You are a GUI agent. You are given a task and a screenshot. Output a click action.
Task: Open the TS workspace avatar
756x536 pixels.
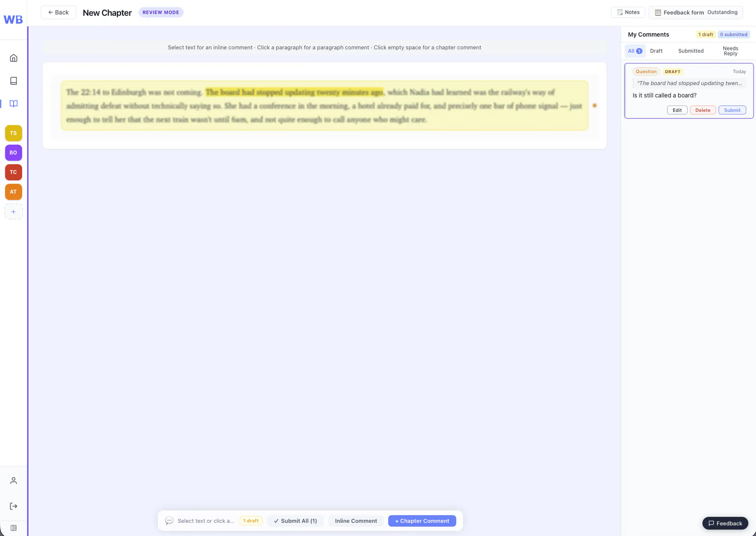[x=14, y=133]
